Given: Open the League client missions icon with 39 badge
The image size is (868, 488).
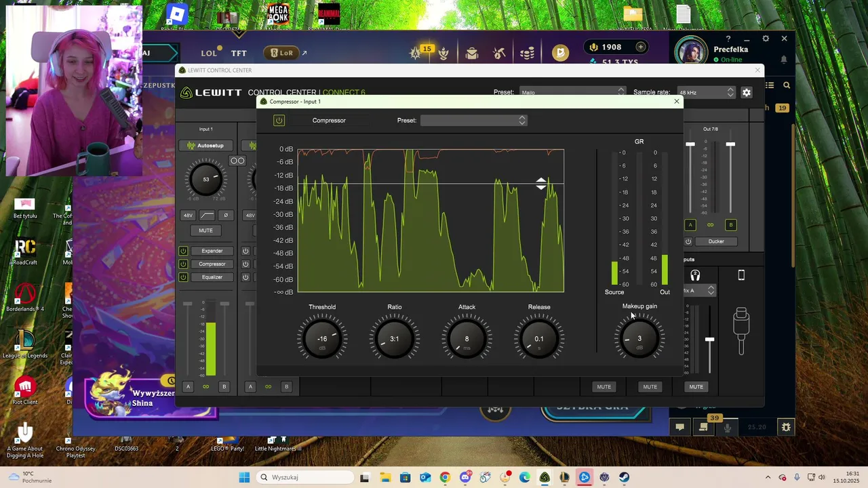Looking at the screenshot, I should [x=704, y=427].
